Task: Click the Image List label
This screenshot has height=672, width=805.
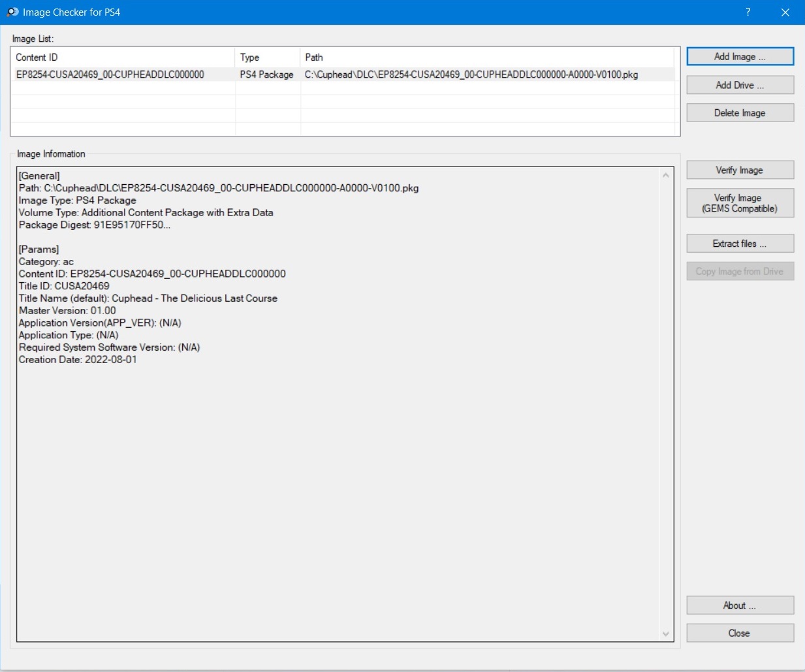Action: 33,39
